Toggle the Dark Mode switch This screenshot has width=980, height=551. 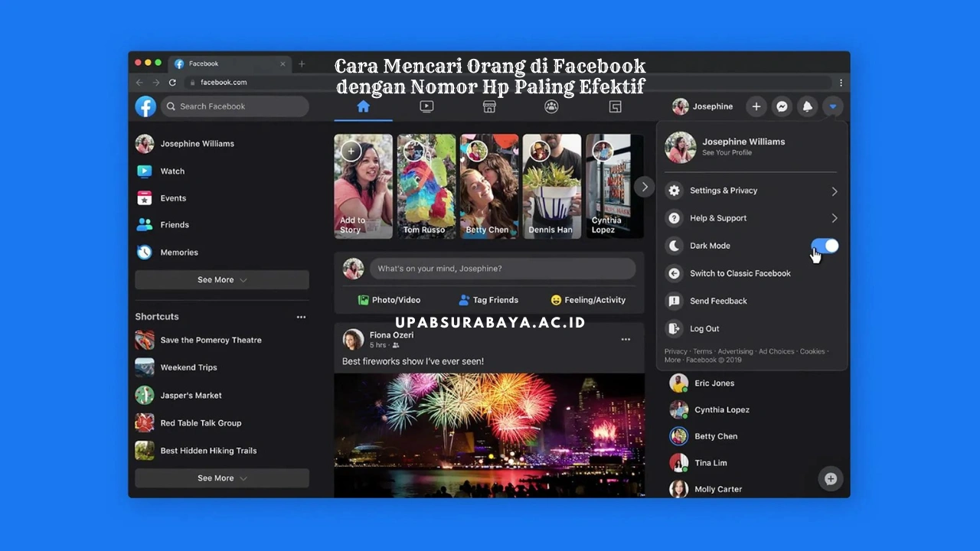(825, 246)
